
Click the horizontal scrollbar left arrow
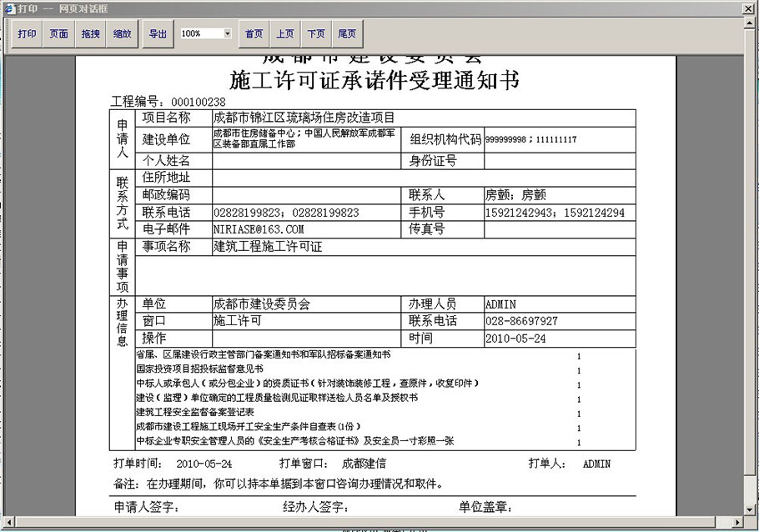[8, 522]
